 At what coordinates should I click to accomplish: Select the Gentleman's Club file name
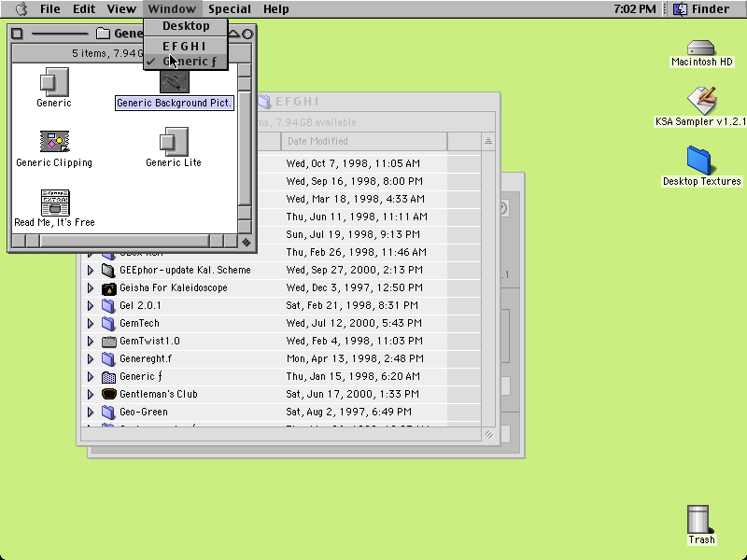(x=158, y=394)
